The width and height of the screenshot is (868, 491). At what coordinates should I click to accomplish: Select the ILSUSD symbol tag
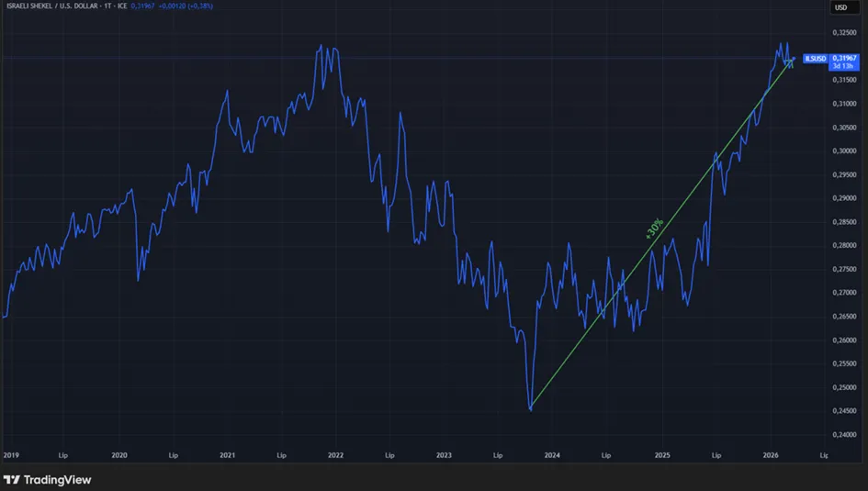(x=816, y=59)
